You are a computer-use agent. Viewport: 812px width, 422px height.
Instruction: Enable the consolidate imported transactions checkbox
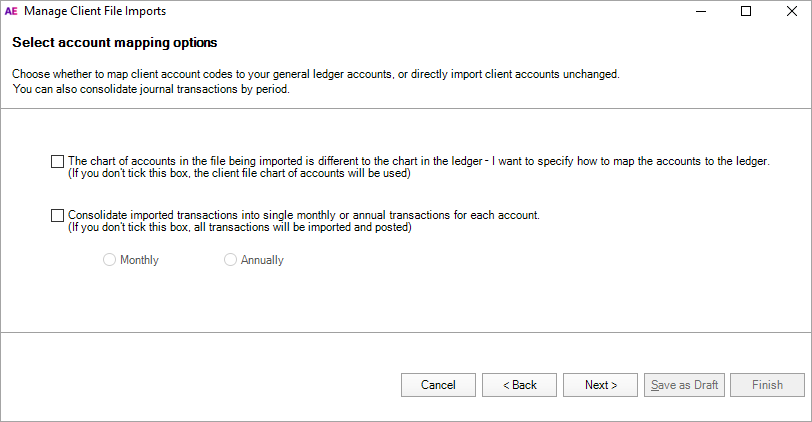[56, 215]
